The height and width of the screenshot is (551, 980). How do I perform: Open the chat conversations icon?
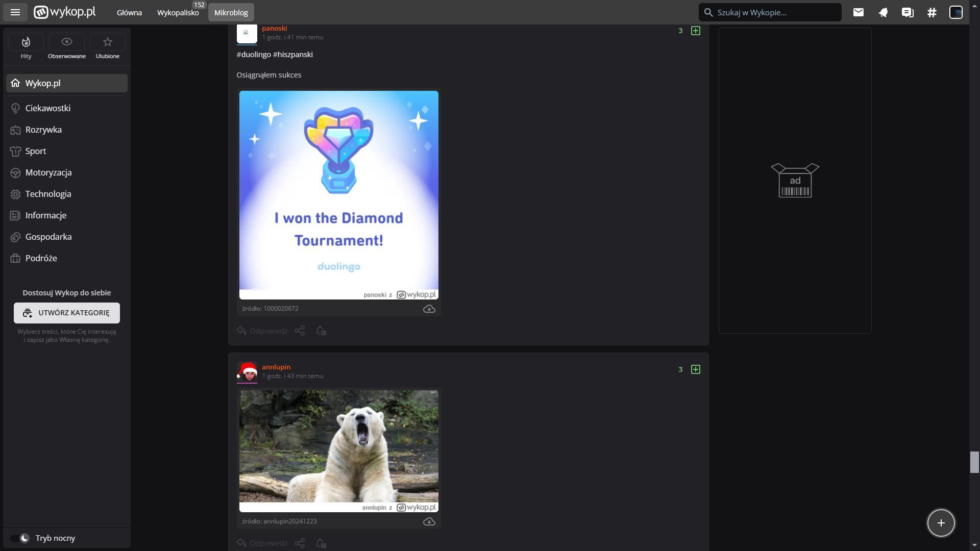pos(908,12)
